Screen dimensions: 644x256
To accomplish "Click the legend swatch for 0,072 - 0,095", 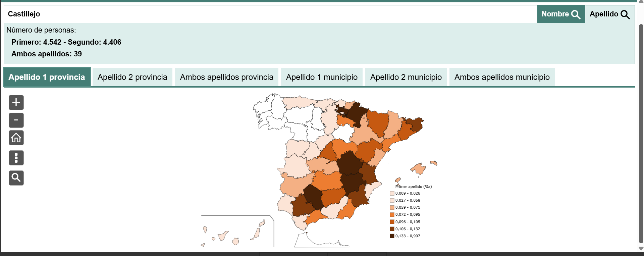I will 392,215.
